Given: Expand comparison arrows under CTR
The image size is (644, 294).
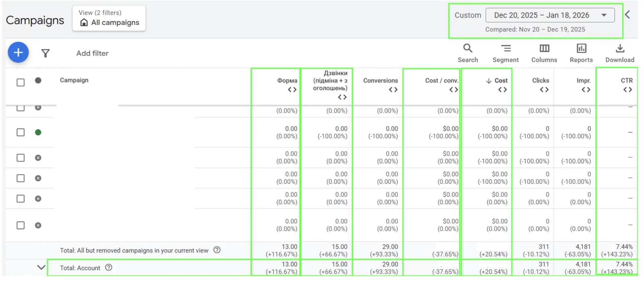Looking at the screenshot, I should coord(627,90).
